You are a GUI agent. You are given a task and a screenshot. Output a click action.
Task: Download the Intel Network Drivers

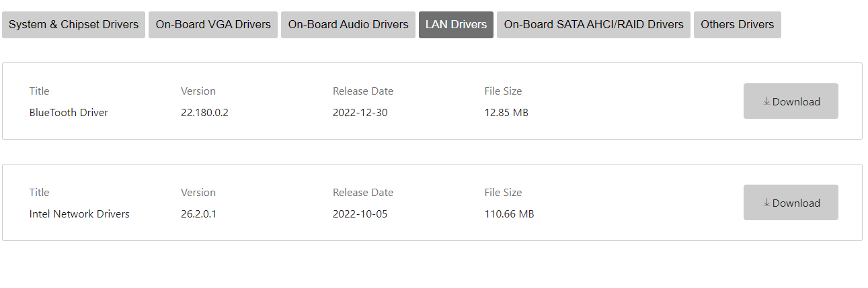[791, 203]
